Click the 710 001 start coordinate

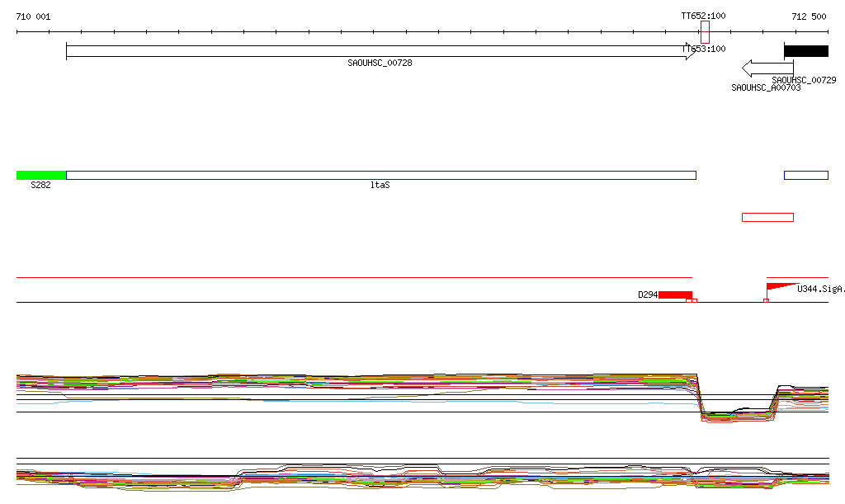click(34, 16)
